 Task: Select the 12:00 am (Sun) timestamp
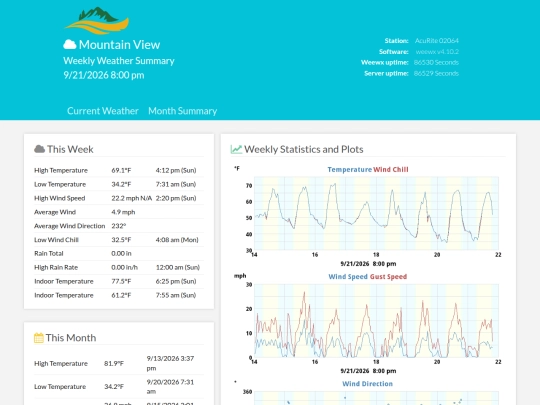[x=178, y=267]
